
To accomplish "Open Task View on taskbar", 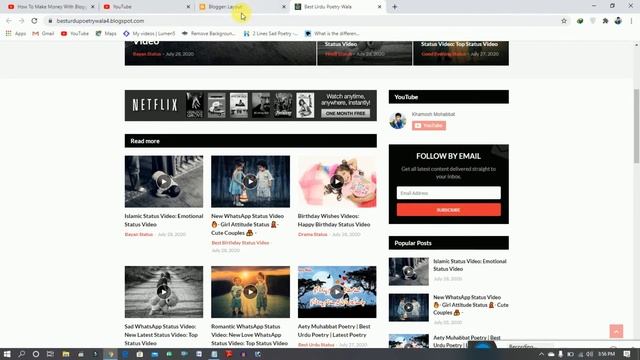I will [50, 354].
